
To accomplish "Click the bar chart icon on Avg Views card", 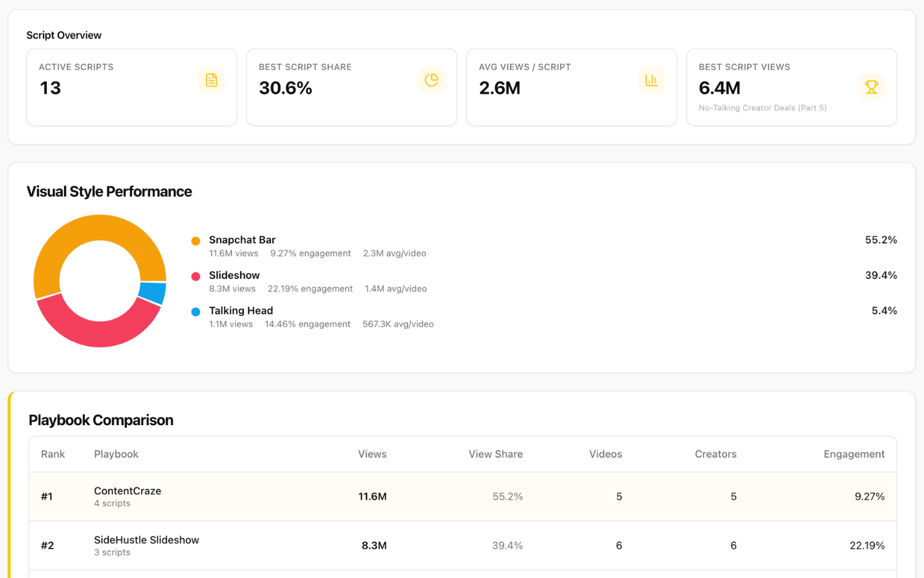I will click(651, 80).
